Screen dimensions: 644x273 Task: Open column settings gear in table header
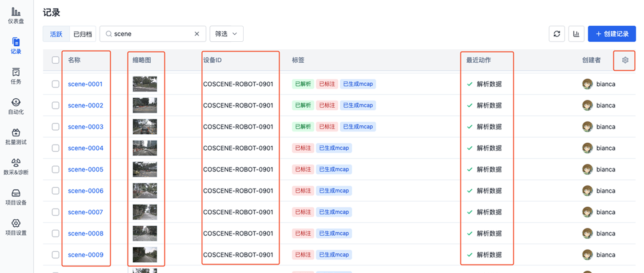point(625,60)
